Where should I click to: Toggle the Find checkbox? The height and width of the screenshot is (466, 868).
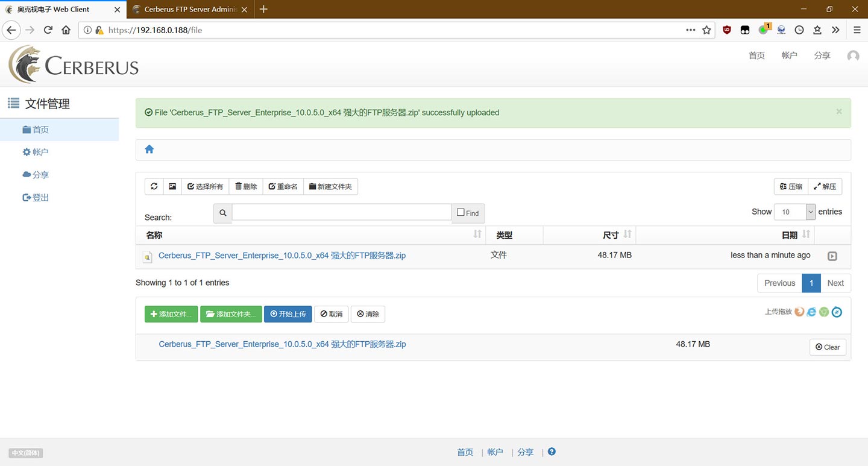[x=461, y=212]
